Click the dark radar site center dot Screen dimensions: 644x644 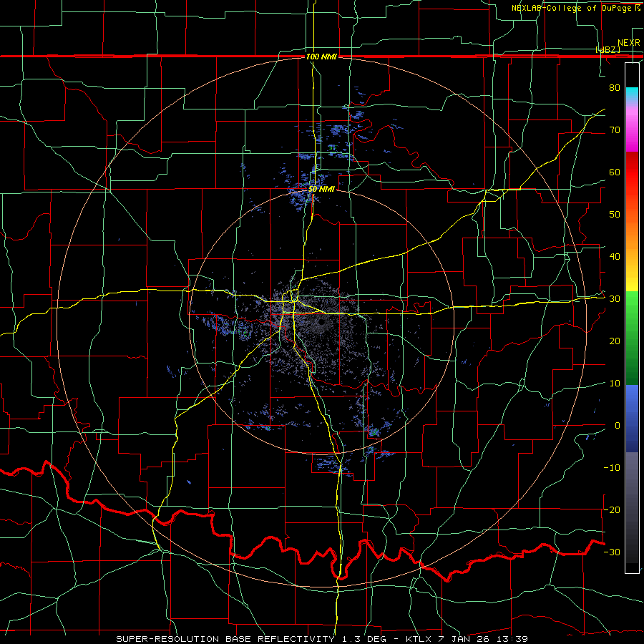[321, 323]
